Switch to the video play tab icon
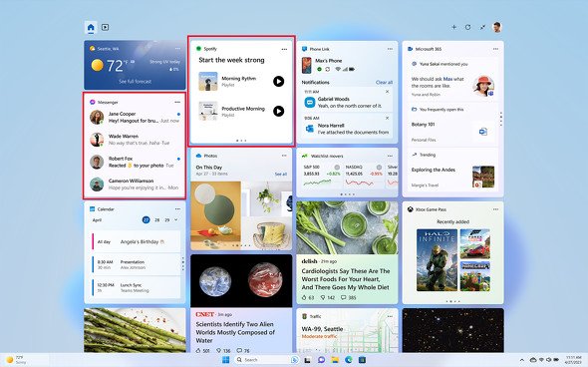588x367 pixels. click(105, 27)
